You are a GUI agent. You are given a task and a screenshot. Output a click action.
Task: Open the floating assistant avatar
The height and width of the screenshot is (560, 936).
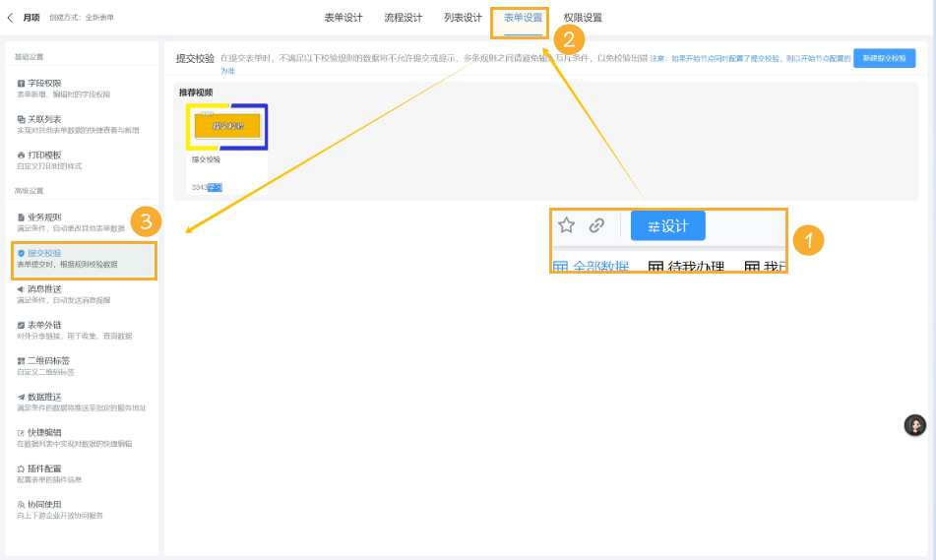914,425
